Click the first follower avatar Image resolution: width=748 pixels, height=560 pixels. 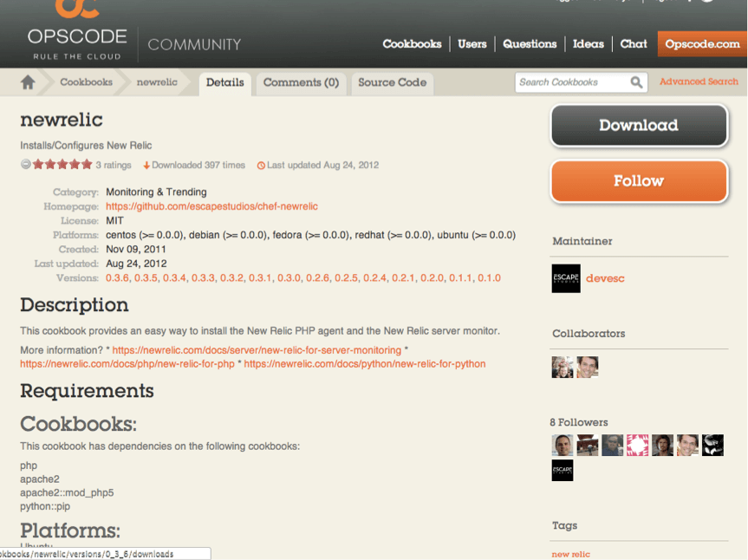563,445
